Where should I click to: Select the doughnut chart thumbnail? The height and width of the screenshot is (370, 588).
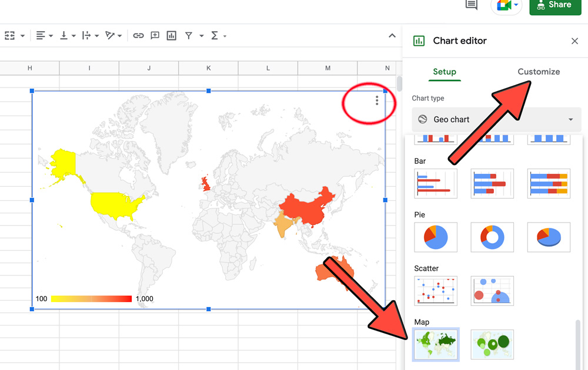(492, 237)
